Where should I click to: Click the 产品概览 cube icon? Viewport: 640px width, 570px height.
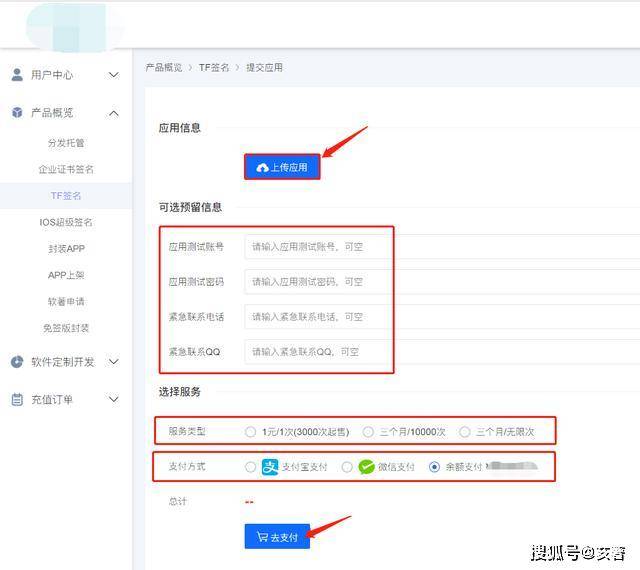click(17, 112)
